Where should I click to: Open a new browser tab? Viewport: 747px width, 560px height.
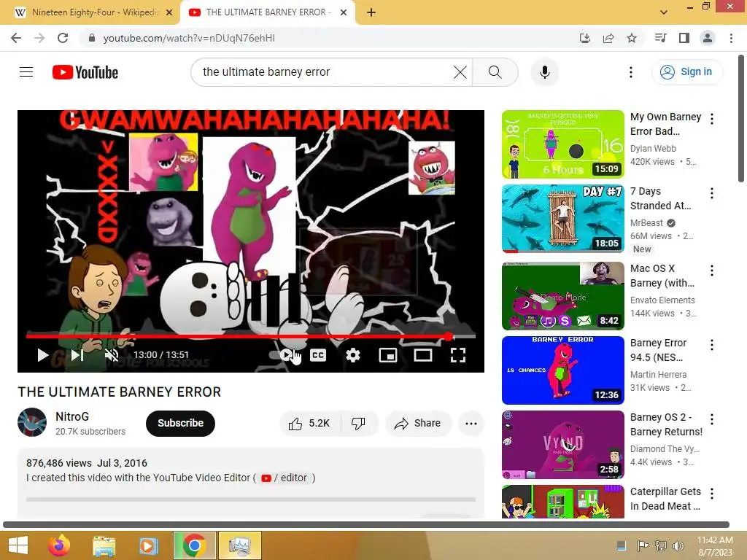tap(371, 12)
